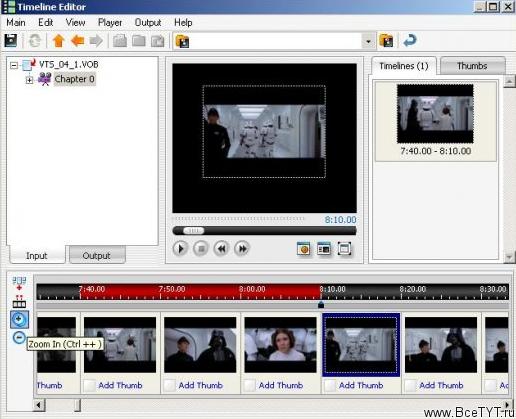Expand the Chapter 0 tree node
Viewport: 516px width, 419px height.
click(29, 80)
